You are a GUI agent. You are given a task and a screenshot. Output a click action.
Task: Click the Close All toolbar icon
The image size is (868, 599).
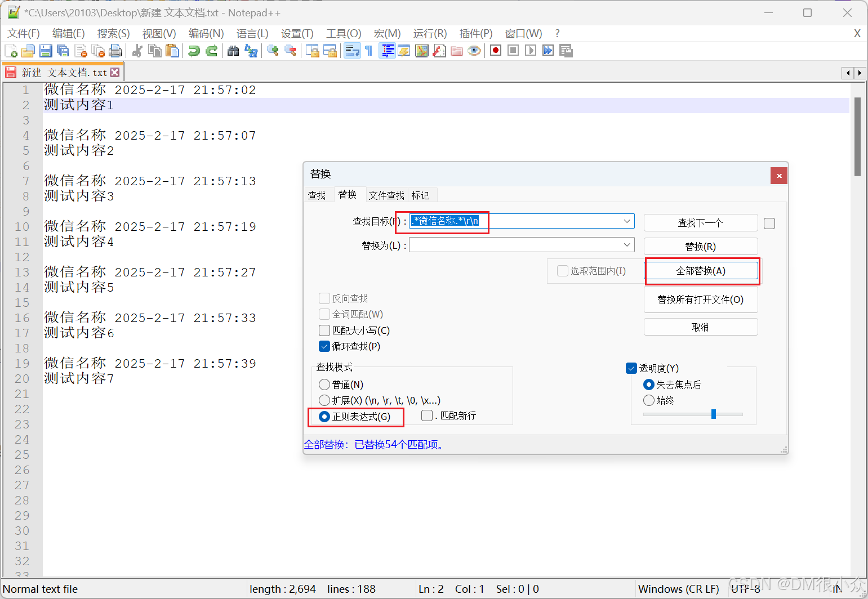[98, 51]
